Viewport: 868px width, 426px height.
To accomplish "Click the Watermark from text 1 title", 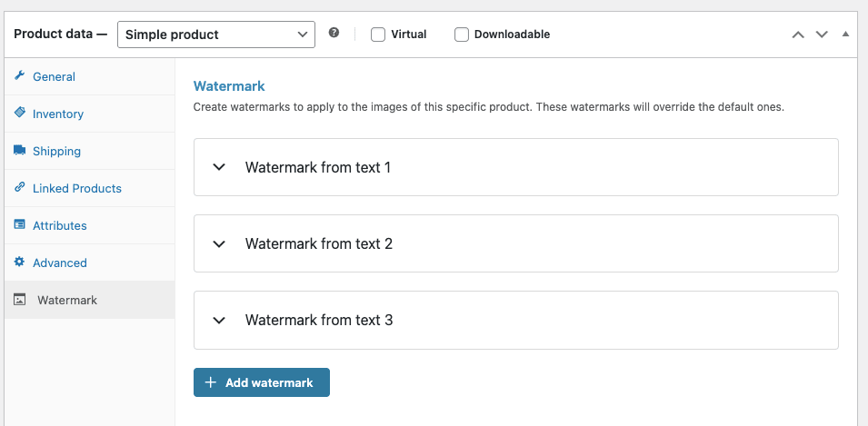I will (x=318, y=167).
